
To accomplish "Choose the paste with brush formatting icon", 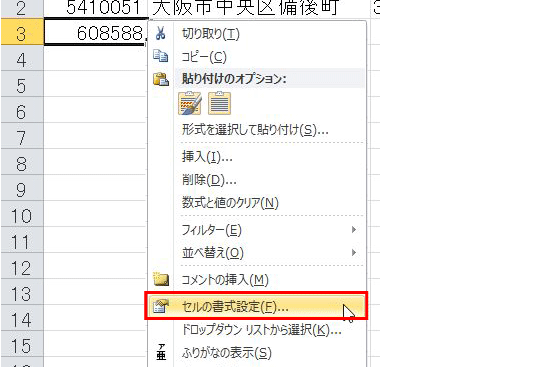I will pyautogui.click(x=190, y=103).
